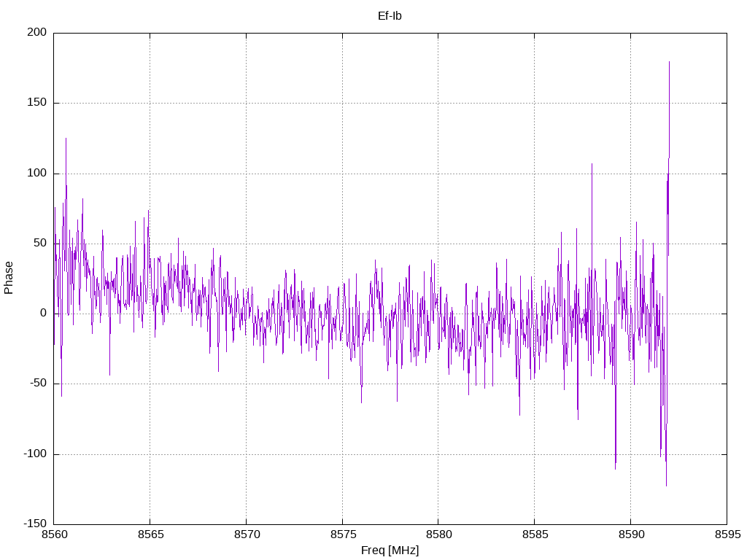
Task: Click x-axis tick label 8590
Action: pos(631,534)
